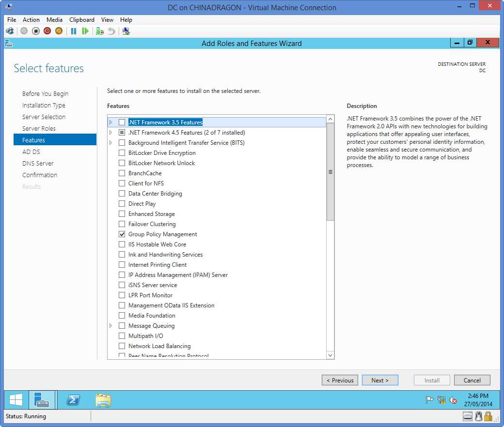This screenshot has height=427, width=504.
Task: Click the features list scroll-down arrow
Action: [x=330, y=355]
